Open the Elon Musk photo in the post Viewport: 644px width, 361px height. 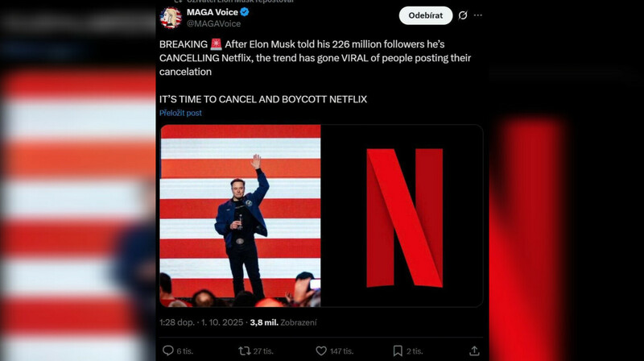241,215
